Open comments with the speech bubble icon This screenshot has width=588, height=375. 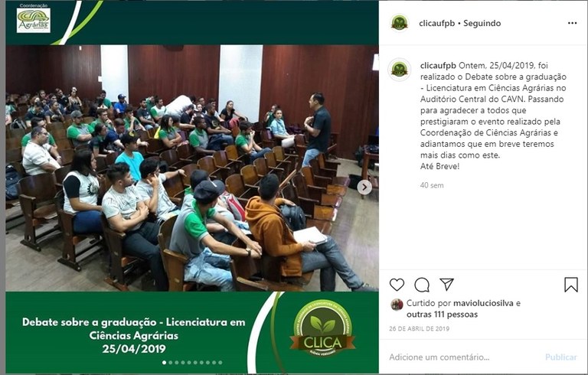[x=422, y=285]
